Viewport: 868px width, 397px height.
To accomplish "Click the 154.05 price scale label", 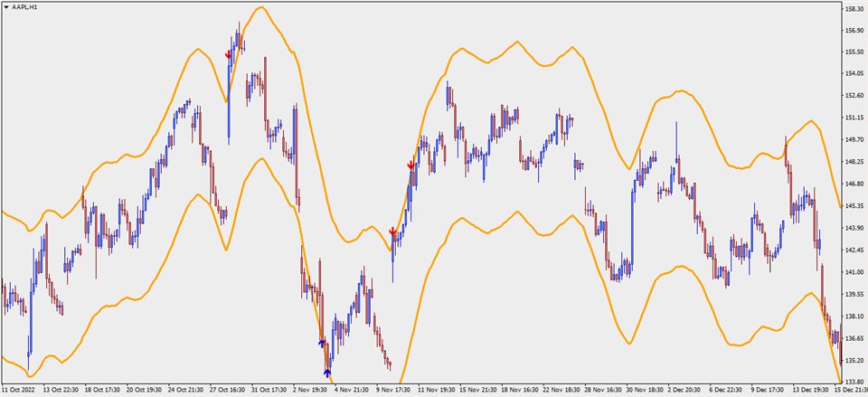I will coord(853,73).
